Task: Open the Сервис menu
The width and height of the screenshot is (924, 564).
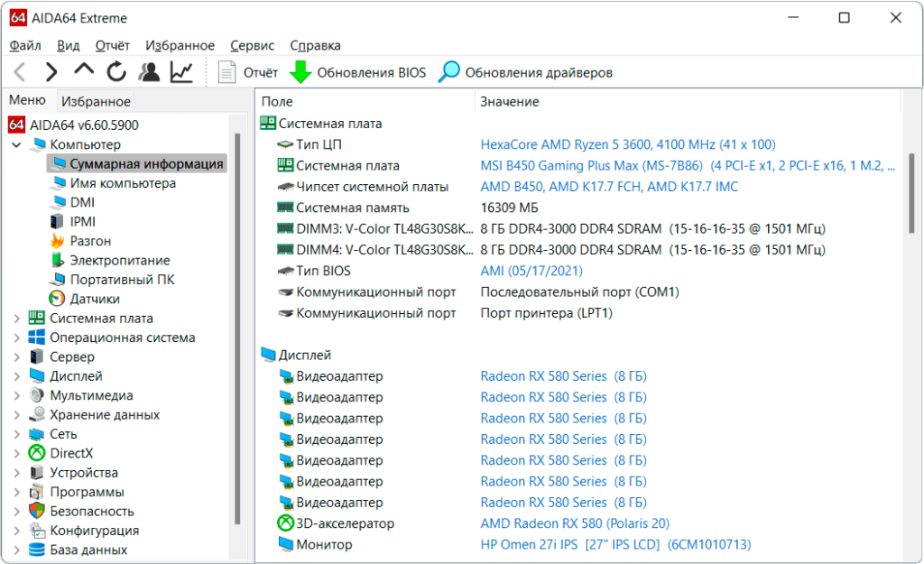Action: 252,45
